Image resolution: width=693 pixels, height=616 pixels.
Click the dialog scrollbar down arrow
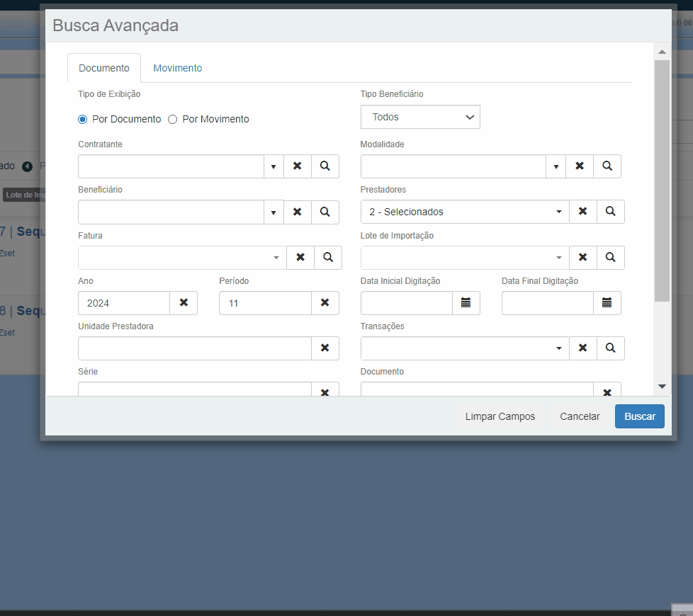point(662,387)
